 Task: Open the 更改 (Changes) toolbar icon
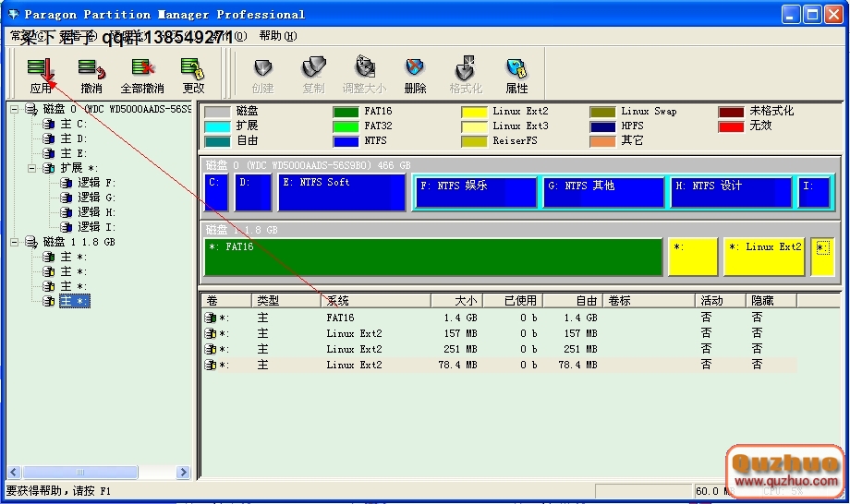(x=192, y=74)
